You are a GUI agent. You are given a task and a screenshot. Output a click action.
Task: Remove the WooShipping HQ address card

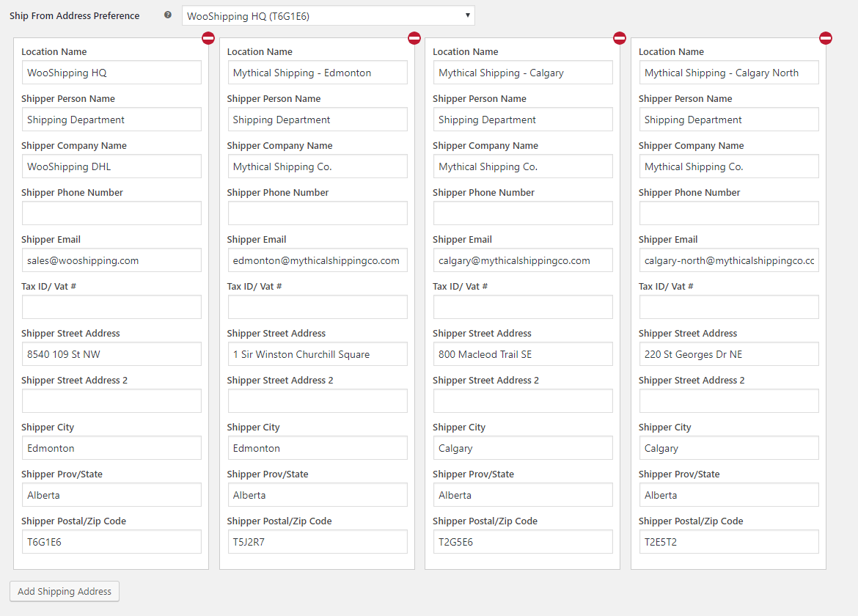[x=208, y=38]
